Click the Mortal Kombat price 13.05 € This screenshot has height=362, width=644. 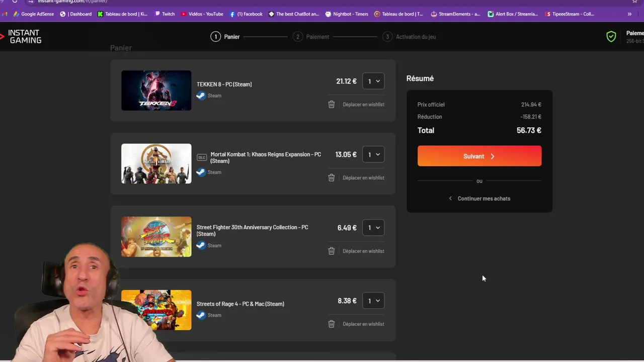[346, 154]
